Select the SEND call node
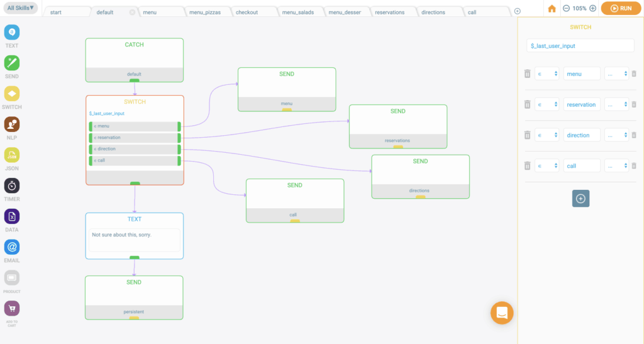 (x=295, y=201)
